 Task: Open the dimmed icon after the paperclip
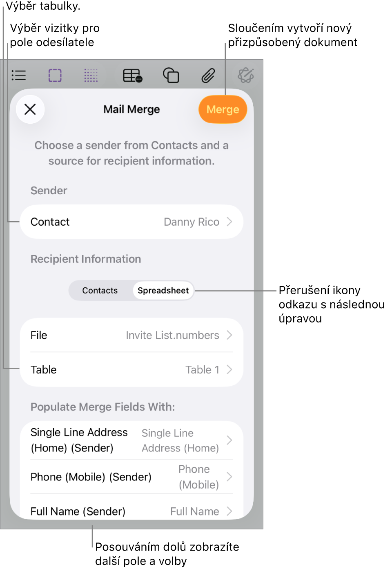point(246,76)
